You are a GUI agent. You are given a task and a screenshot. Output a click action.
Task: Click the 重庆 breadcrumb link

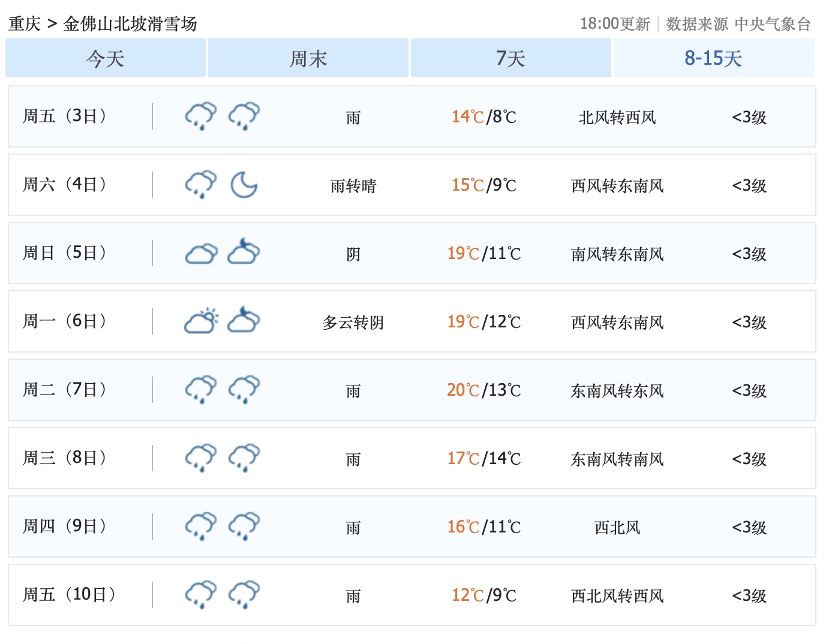point(25,24)
